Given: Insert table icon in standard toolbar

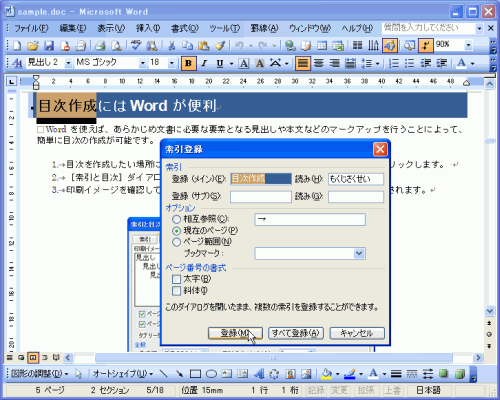Looking at the screenshot, I should [322, 45].
